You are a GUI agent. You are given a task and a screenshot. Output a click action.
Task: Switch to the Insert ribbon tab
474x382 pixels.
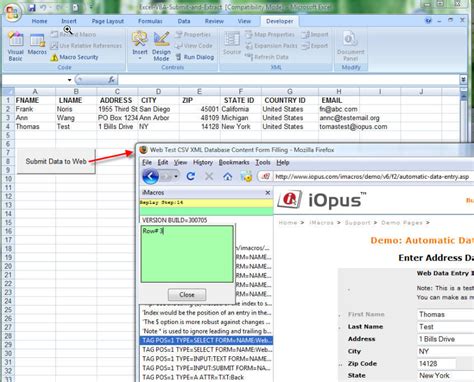[x=69, y=21]
